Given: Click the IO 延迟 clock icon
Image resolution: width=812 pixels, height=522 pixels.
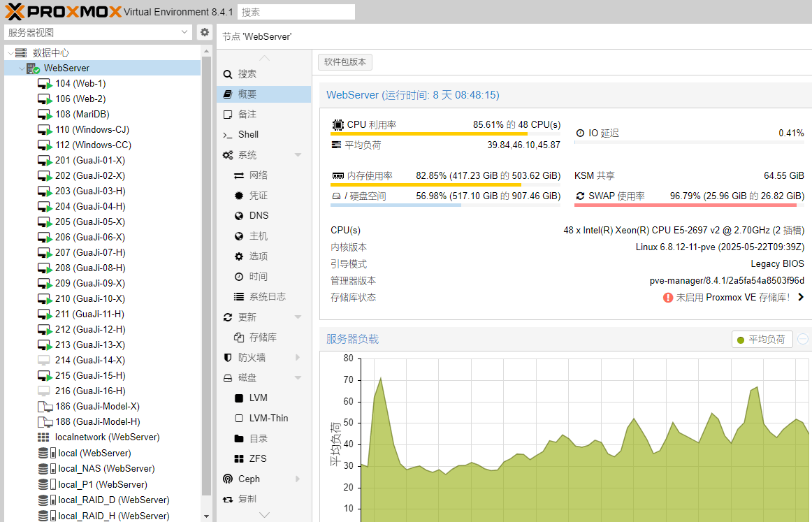Looking at the screenshot, I should [580, 133].
